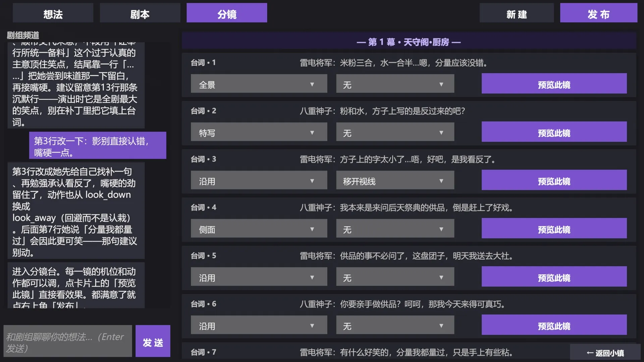Click the line 八重神子：你要亲手做供品

pyautogui.click(x=403, y=304)
